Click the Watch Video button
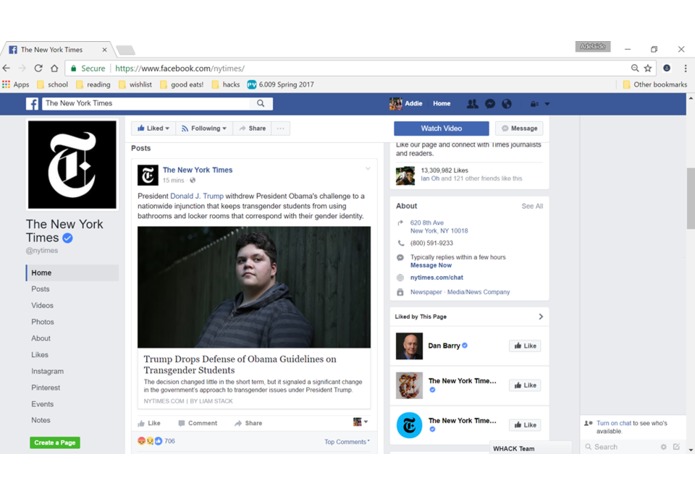The image size is (695, 494). 441,128
